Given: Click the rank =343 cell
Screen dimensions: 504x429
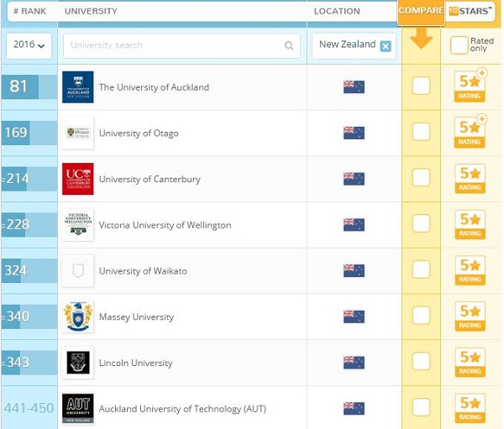Looking at the screenshot, I should [29, 363].
